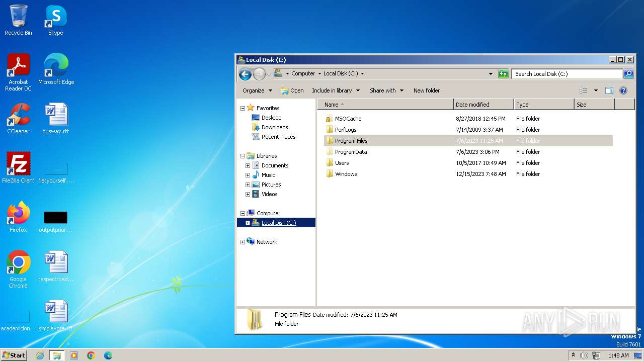Image resolution: width=644 pixels, height=362 pixels.
Task: Sort by Name column header
Action: [x=385, y=105]
